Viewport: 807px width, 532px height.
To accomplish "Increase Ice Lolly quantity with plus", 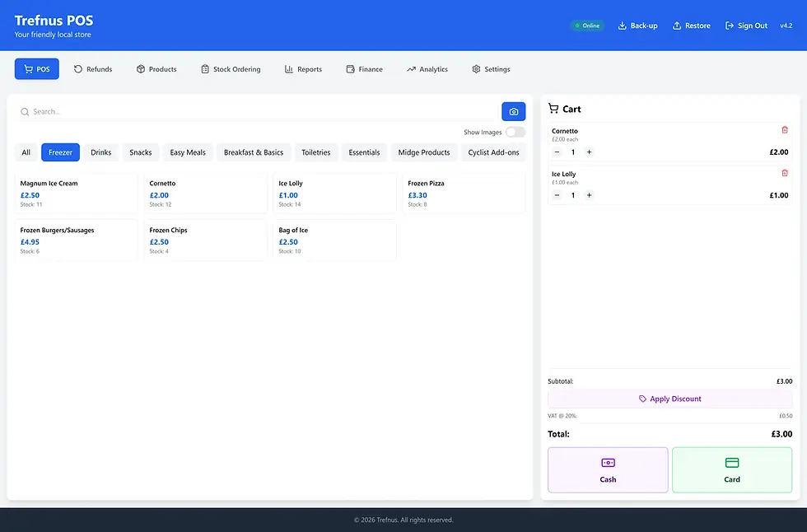I will pos(590,195).
